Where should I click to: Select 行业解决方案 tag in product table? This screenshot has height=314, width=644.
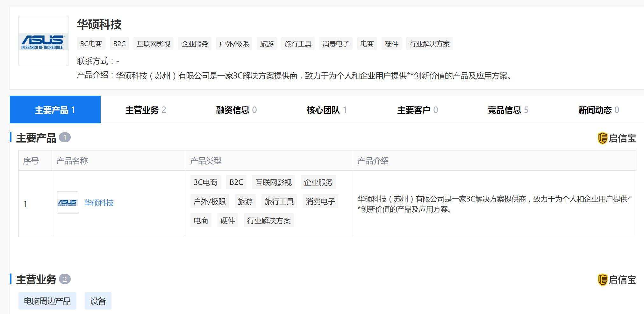click(x=269, y=220)
